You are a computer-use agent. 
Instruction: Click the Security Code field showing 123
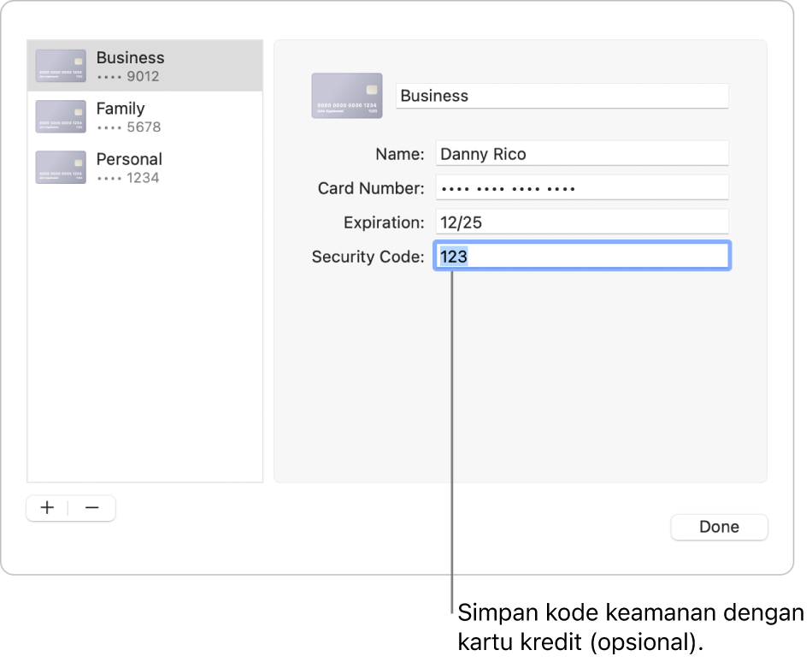click(x=582, y=256)
